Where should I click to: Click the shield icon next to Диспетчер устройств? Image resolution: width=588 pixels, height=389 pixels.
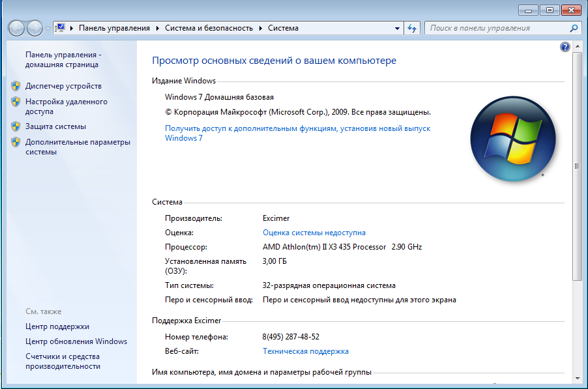point(16,86)
